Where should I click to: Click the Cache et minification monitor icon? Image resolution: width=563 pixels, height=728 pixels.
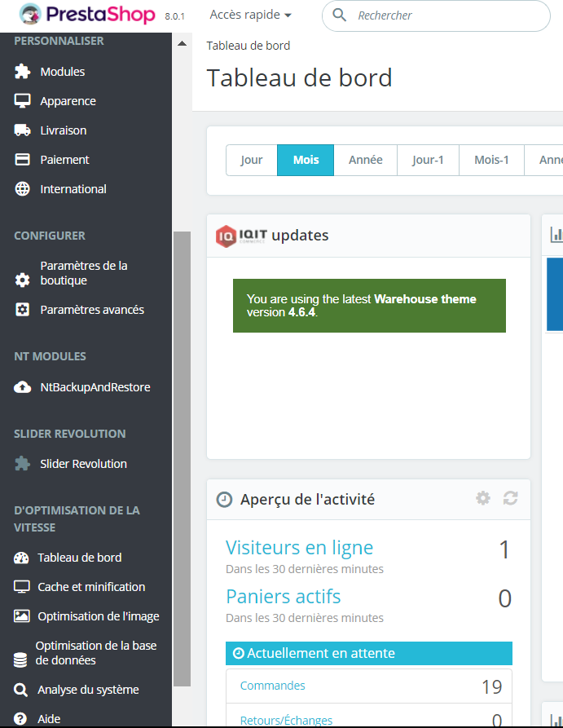pos(21,587)
